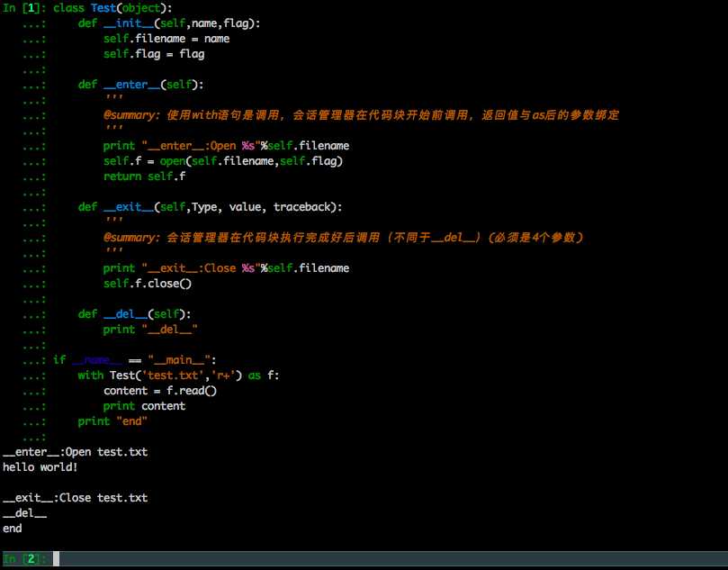Click 'def __del__(self):' definition
This screenshot has width=728, height=570.
[x=134, y=314]
